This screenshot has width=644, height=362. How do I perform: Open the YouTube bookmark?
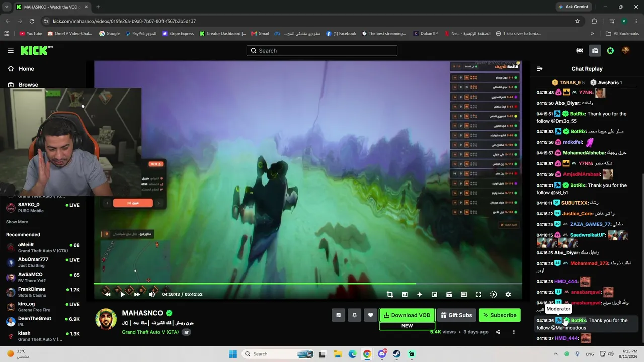click(31, 34)
